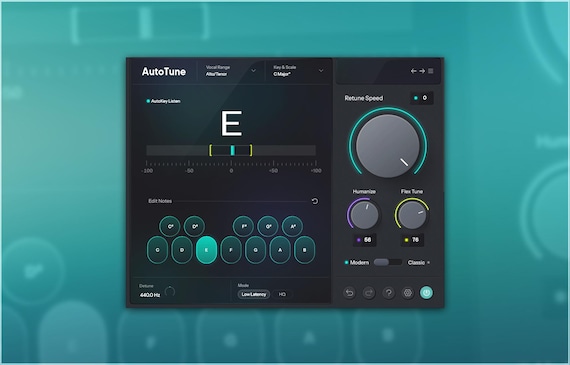Select Low Latency mode
This screenshot has height=365, width=570.
(254, 294)
